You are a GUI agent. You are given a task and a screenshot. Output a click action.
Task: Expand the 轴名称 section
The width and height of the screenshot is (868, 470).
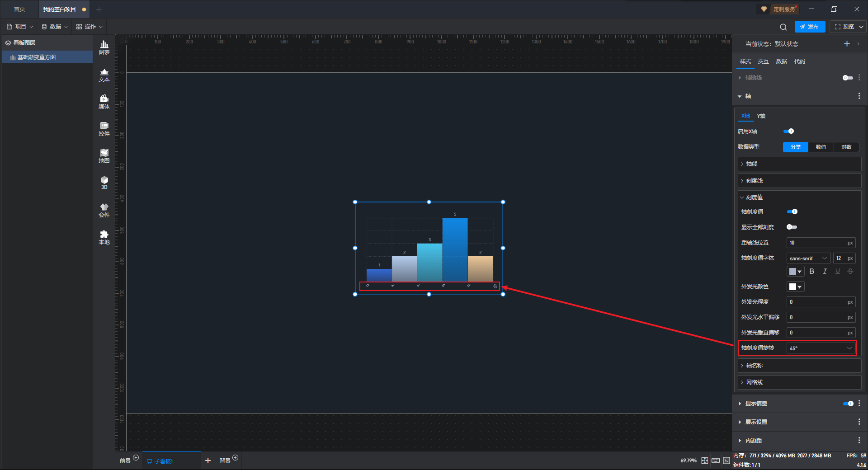point(799,366)
